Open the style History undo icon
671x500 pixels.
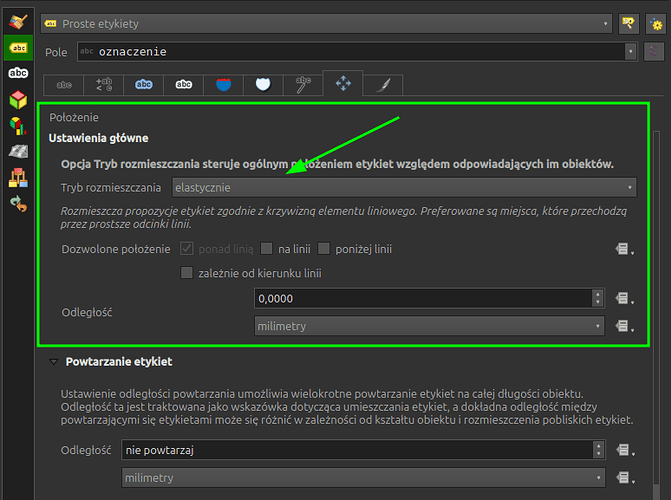coord(18,204)
